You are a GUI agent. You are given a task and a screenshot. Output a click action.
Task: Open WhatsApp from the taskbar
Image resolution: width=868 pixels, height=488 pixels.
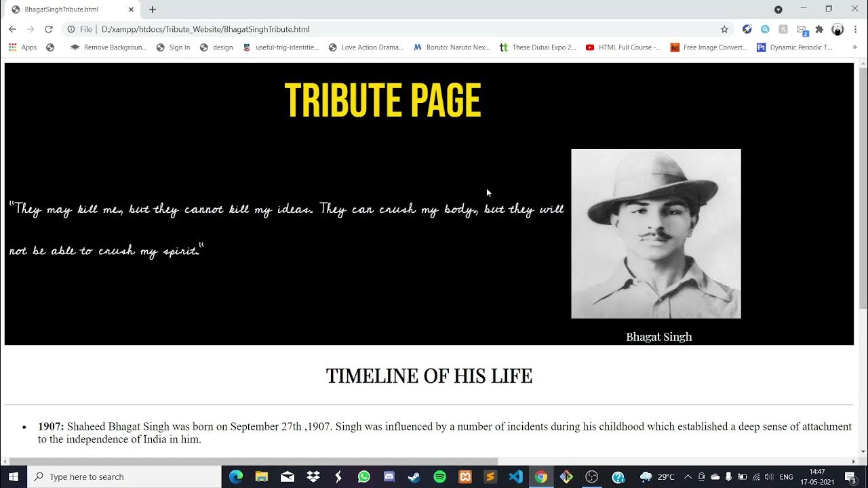click(364, 476)
